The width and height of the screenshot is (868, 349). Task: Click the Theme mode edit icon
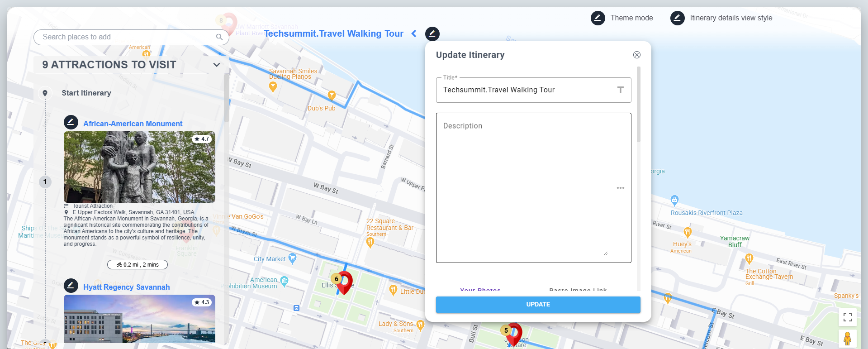click(x=598, y=18)
